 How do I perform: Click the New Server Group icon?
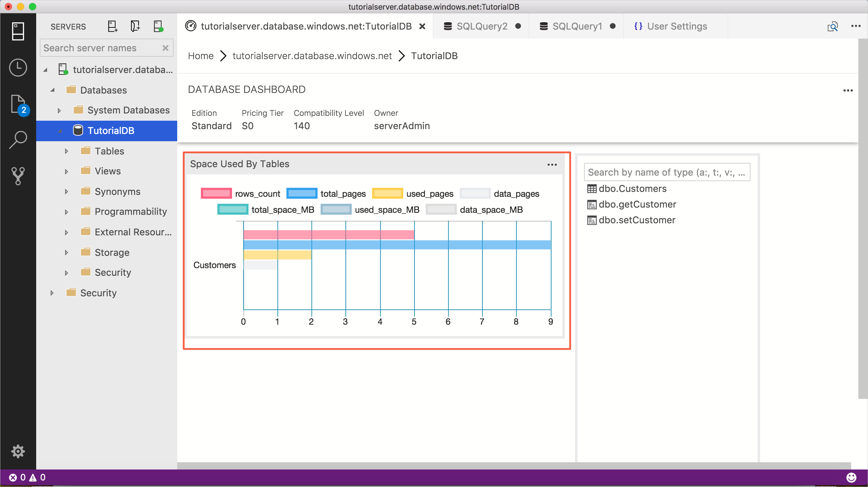pyautogui.click(x=135, y=26)
